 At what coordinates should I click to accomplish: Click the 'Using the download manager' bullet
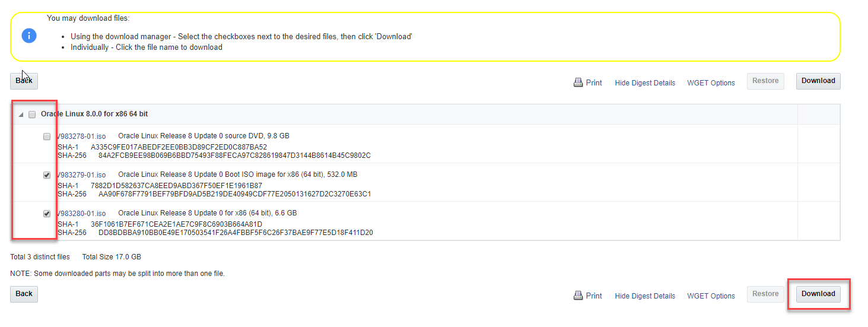click(x=241, y=36)
